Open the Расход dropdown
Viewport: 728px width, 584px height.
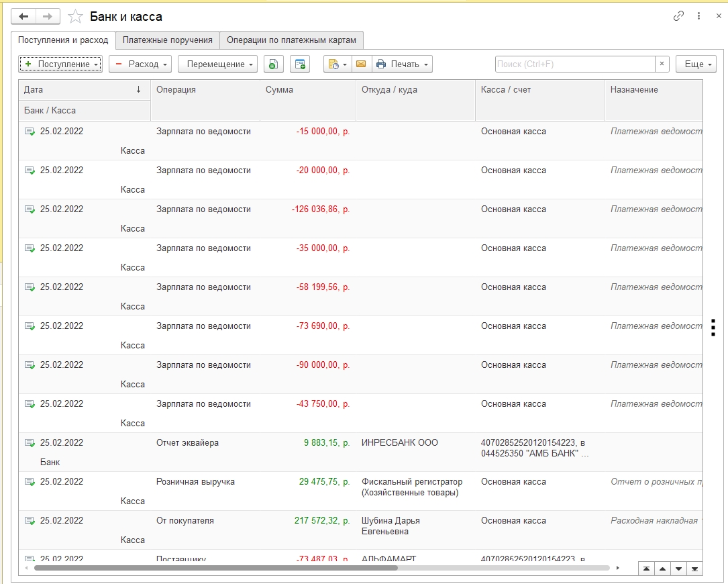tap(140, 64)
